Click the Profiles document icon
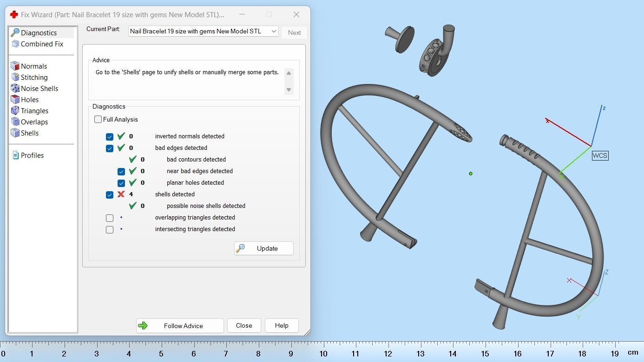Image resolution: width=644 pixels, height=362 pixels. [15, 155]
